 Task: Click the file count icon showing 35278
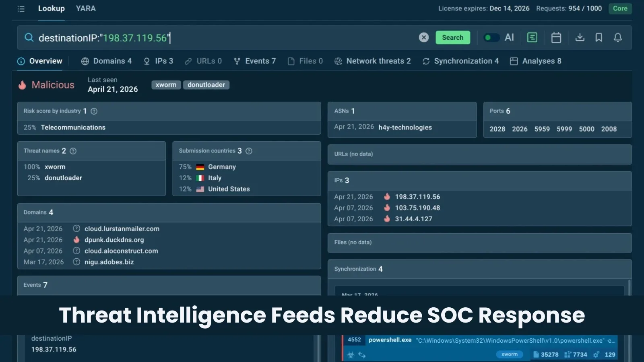click(x=536, y=354)
